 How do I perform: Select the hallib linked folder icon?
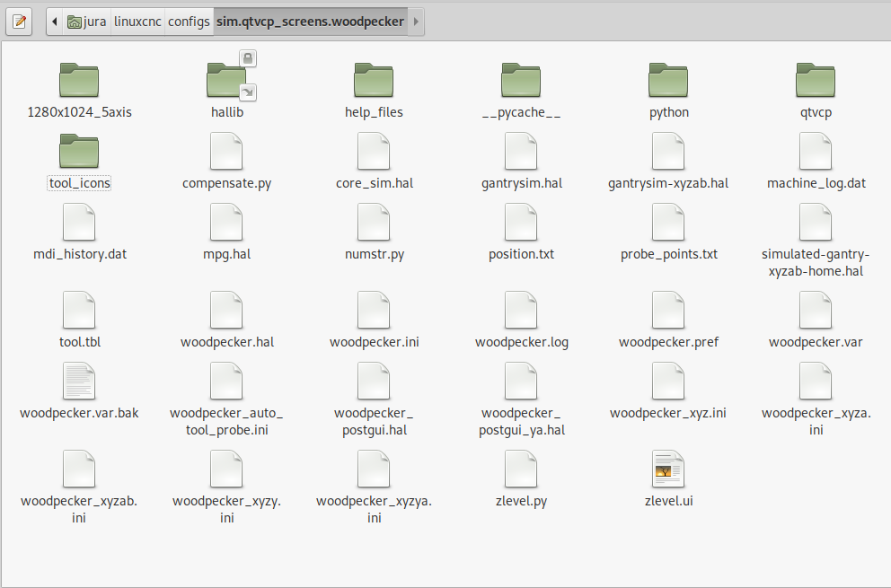[x=226, y=80]
